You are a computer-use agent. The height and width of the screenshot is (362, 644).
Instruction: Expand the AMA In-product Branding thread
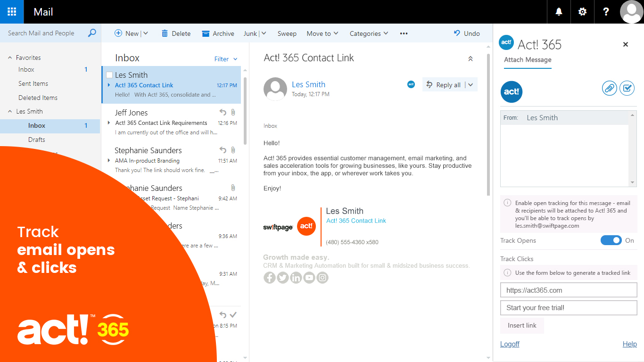click(x=109, y=161)
